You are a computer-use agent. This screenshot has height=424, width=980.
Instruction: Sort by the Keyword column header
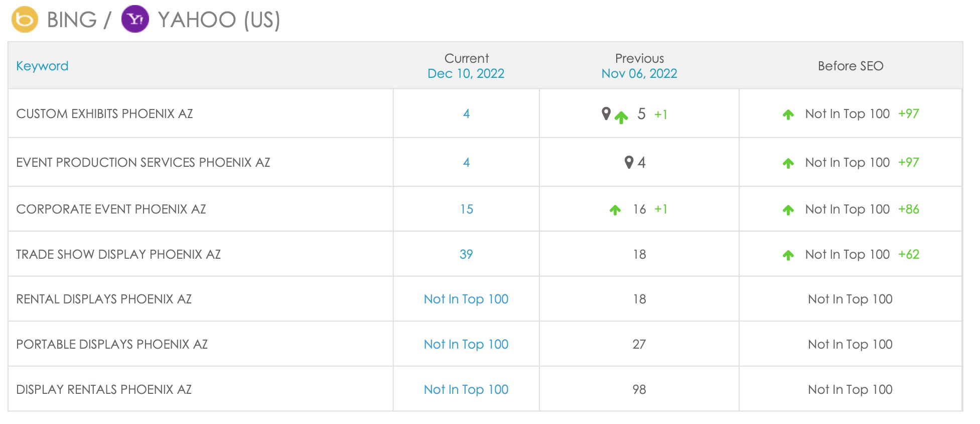point(42,66)
